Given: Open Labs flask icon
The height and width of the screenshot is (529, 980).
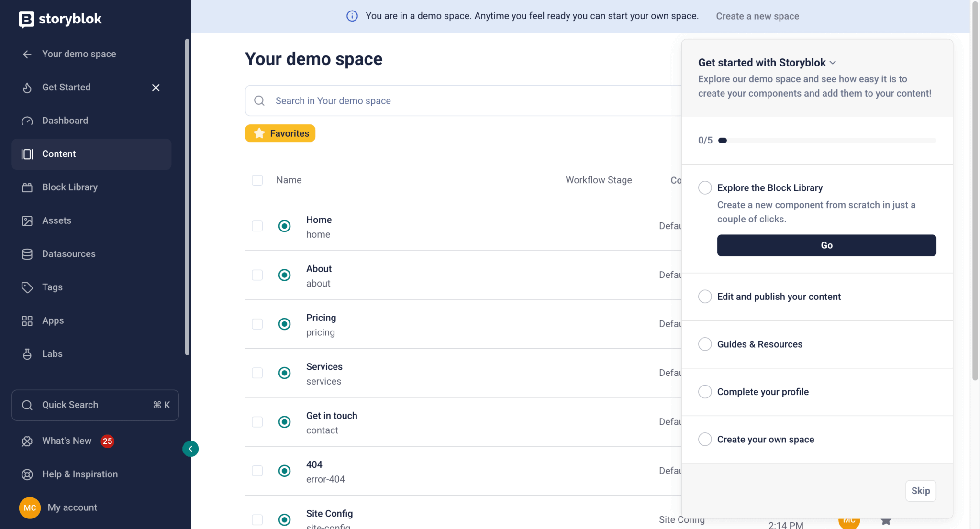Looking at the screenshot, I should (27, 354).
